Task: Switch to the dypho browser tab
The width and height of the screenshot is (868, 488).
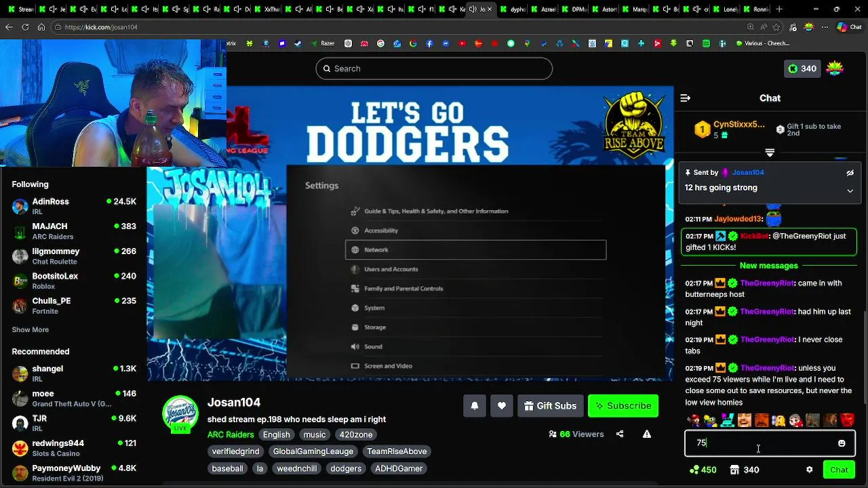Action: [513, 9]
